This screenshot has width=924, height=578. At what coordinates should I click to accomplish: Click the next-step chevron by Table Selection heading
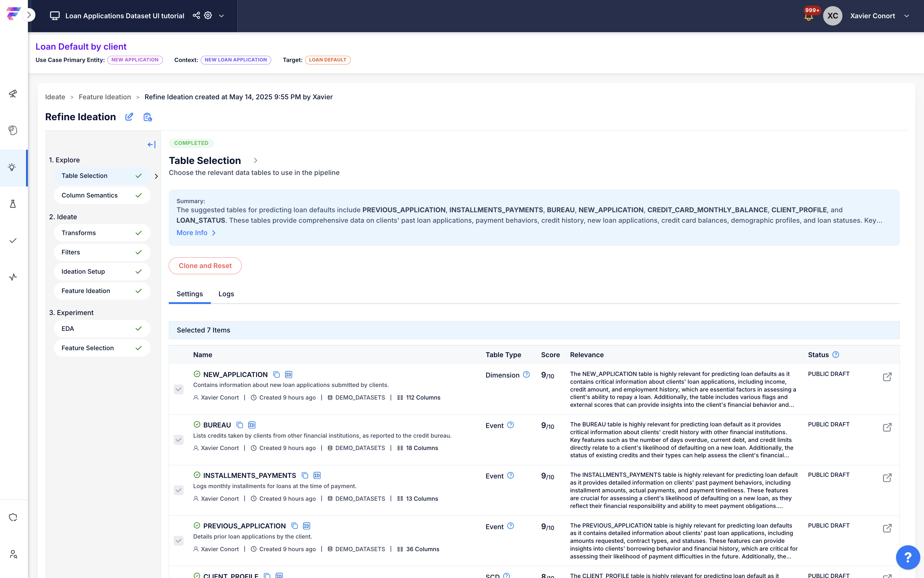(x=255, y=160)
